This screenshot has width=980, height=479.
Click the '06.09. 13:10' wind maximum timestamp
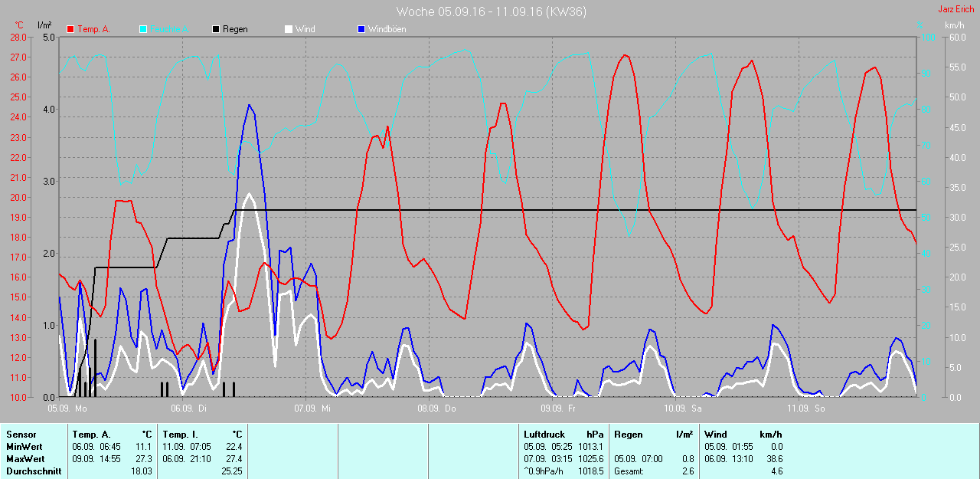click(x=728, y=459)
